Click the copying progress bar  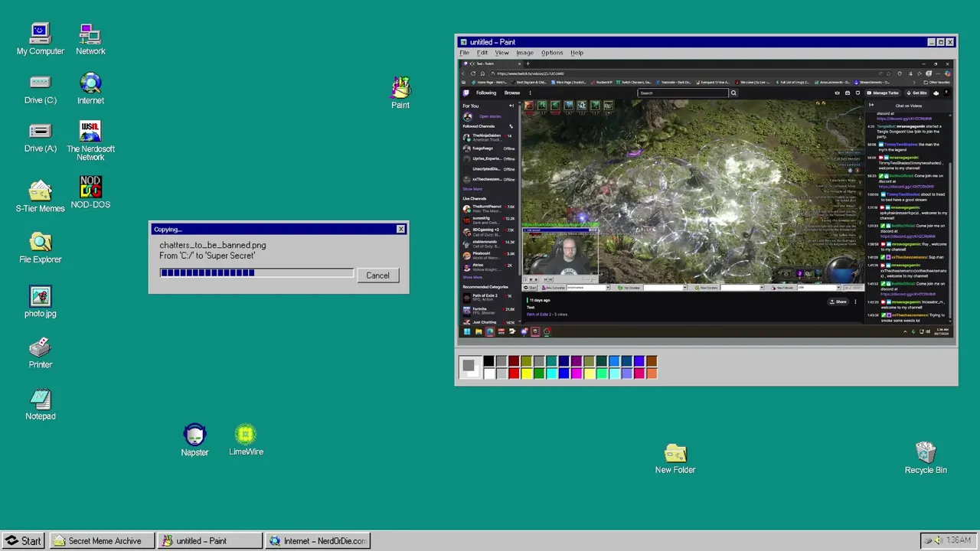(256, 272)
